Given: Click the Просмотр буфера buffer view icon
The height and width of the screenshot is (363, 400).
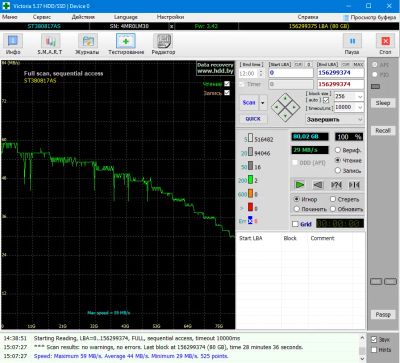Looking at the screenshot, I should [x=346, y=17].
